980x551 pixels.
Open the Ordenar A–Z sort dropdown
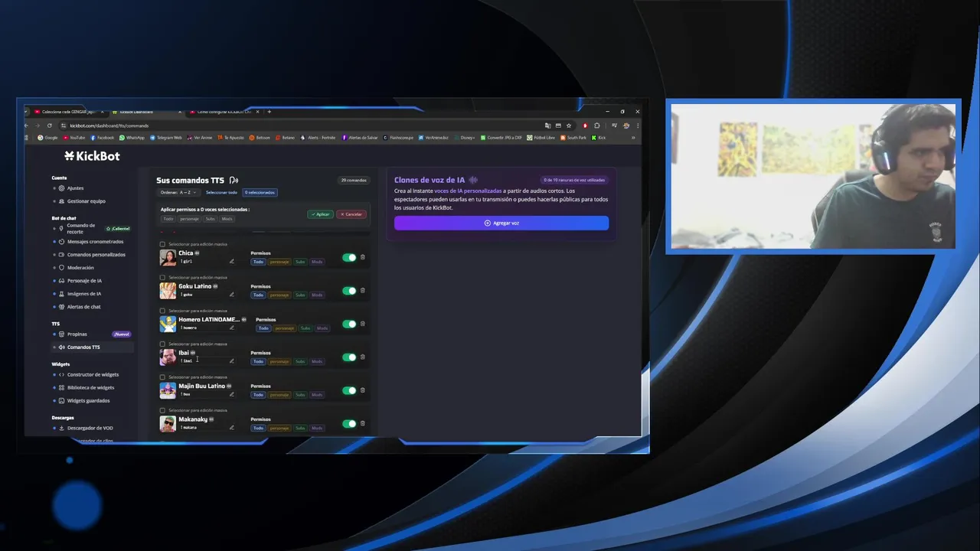click(178, 192)
